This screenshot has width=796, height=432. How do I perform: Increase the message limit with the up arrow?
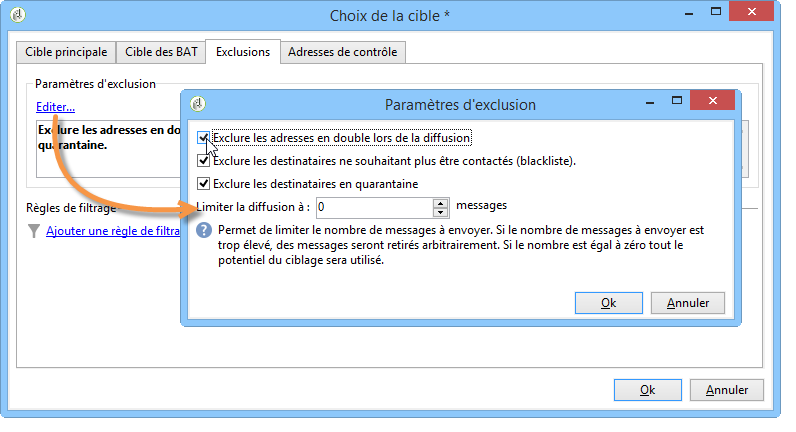click(x=440, y=203)
